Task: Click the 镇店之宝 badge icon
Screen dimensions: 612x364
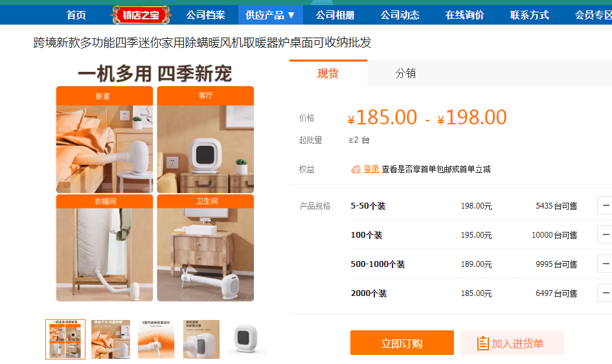Action: (141, 15)
